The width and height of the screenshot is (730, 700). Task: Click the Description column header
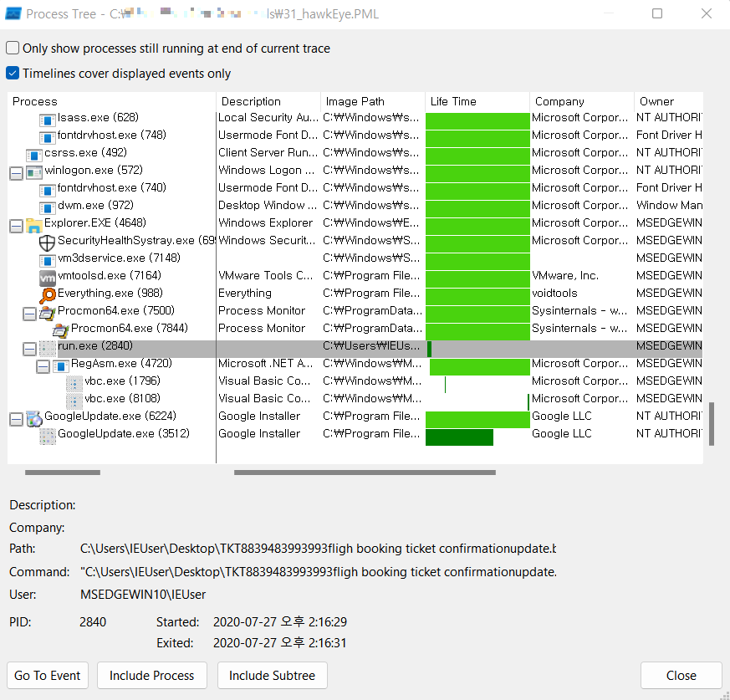pos(268,101)
